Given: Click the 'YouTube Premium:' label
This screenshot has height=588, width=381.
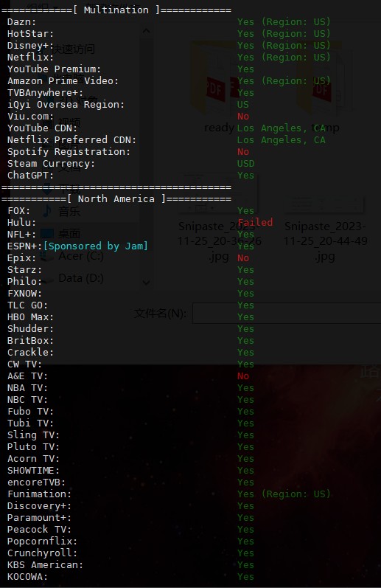Looking at the screenshot, I should click(x=55, y=69).
